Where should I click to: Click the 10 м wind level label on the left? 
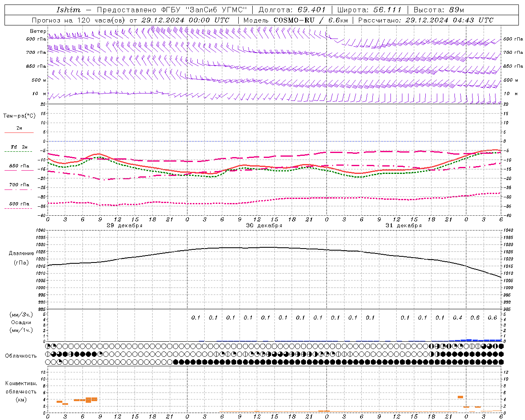(x=39, y=94)
